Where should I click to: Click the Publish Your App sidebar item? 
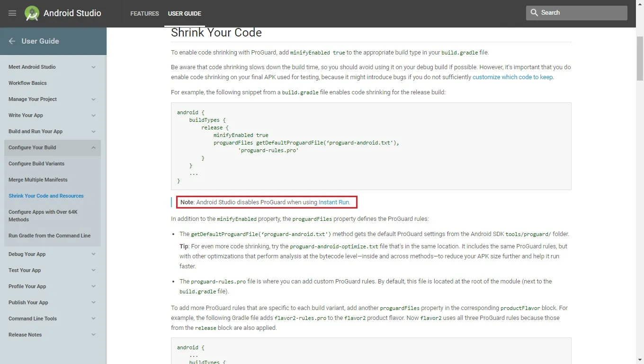tap(28, 303)
